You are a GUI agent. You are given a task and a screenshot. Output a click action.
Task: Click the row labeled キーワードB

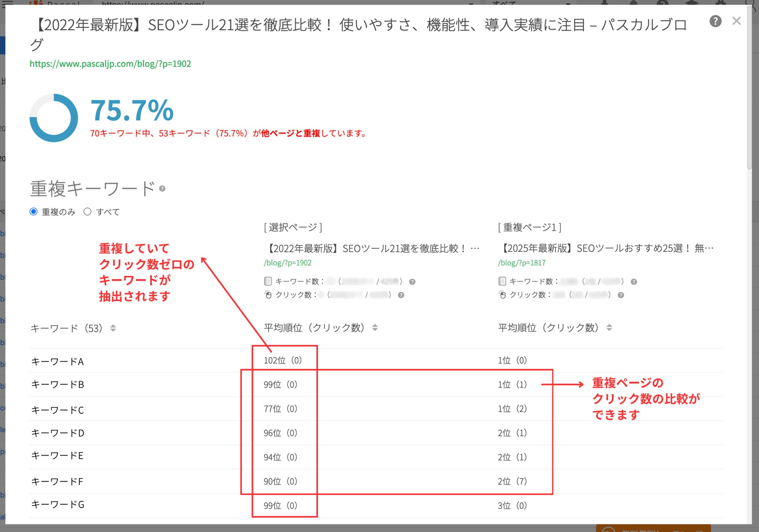(376, 385)
